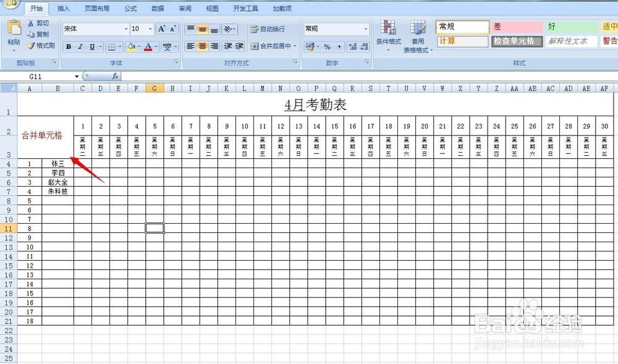Switch to the Formulas (公式) tab

click(130, 8)
